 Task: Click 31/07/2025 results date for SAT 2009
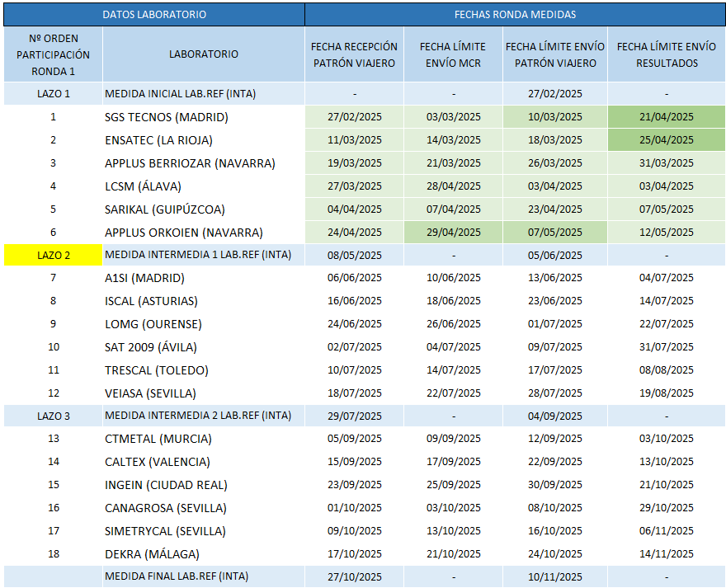tap(667, 347)
